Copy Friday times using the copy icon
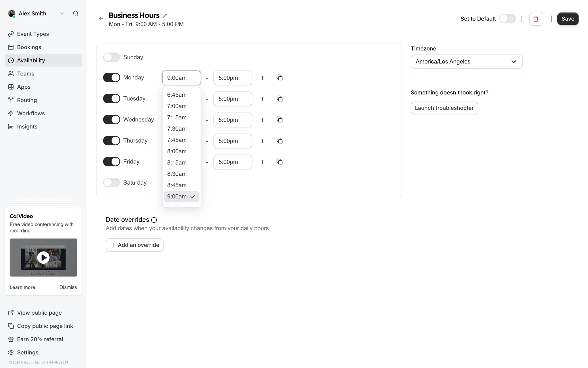 pyautogui.click(x=279, y=162)
